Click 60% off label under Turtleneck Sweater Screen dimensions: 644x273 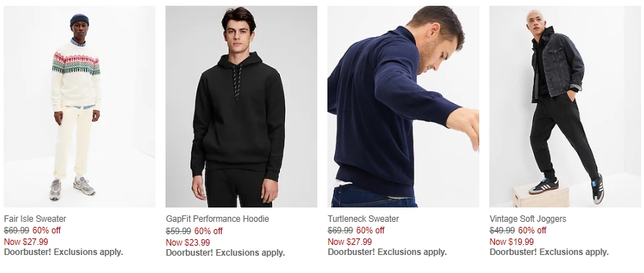pyautogui.click(x=370, y=231)
